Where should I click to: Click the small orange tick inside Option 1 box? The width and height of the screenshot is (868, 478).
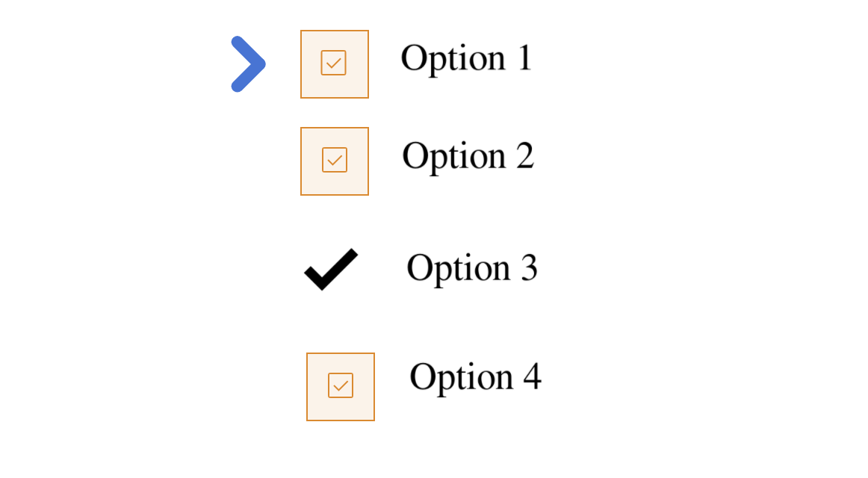pyautogui.click(x=334, y=63)
